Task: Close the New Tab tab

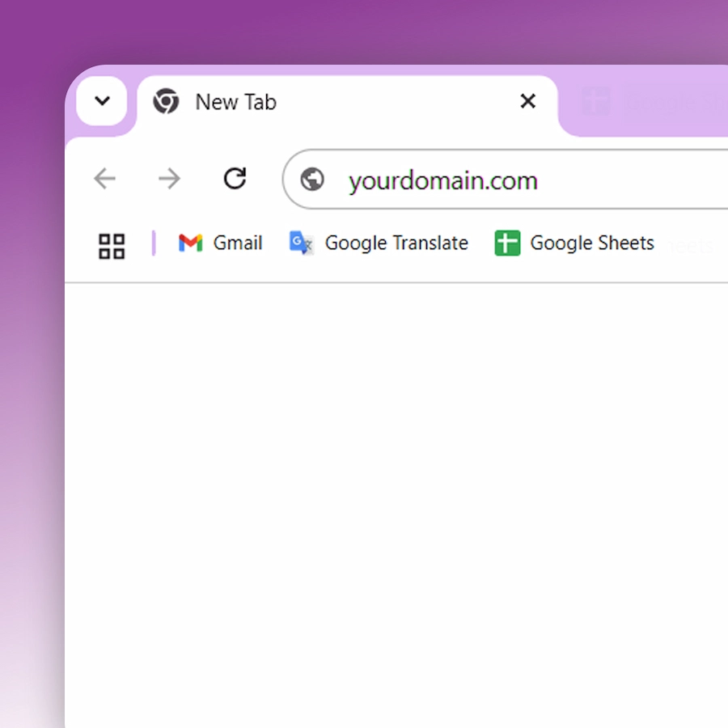Action: 528,101
